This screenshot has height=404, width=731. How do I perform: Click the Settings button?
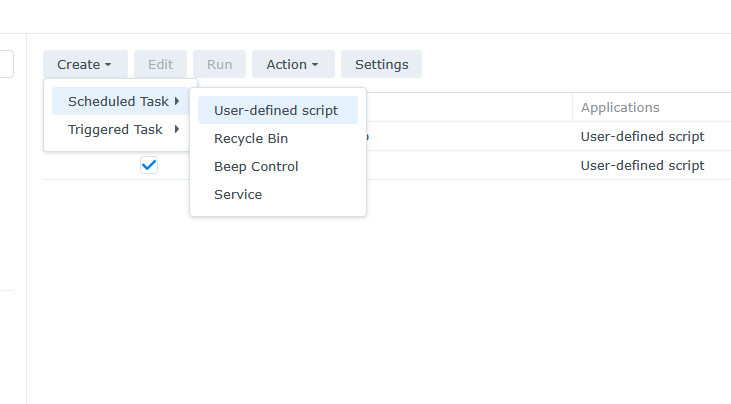coord(381,64)
